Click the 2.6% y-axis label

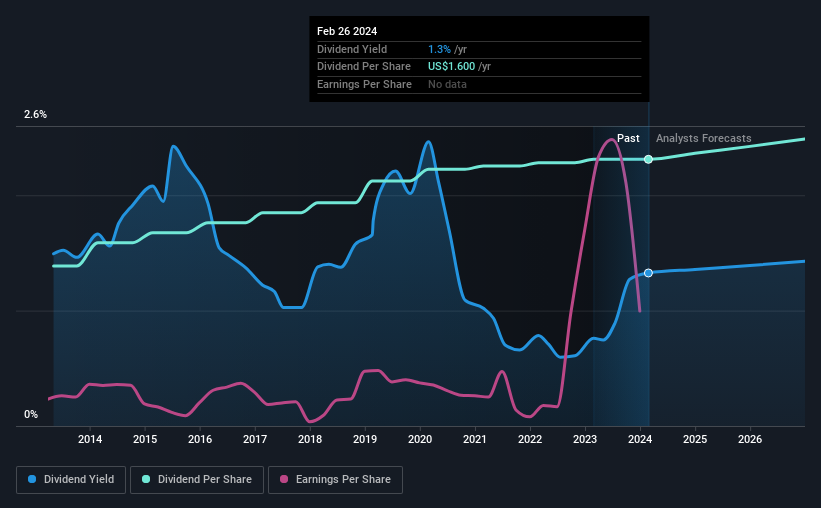point(35,114)
